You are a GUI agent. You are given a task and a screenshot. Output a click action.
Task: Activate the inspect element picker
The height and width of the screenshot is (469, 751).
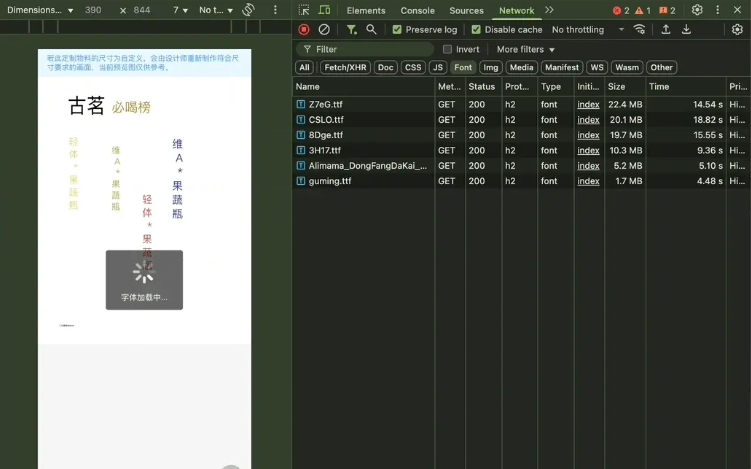click(x=304, y=10)
